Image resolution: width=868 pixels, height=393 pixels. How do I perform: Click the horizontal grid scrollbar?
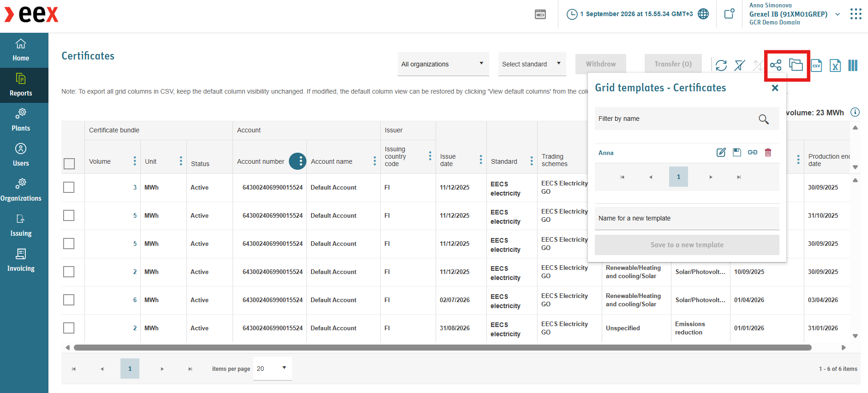click(x=443, y=347)
